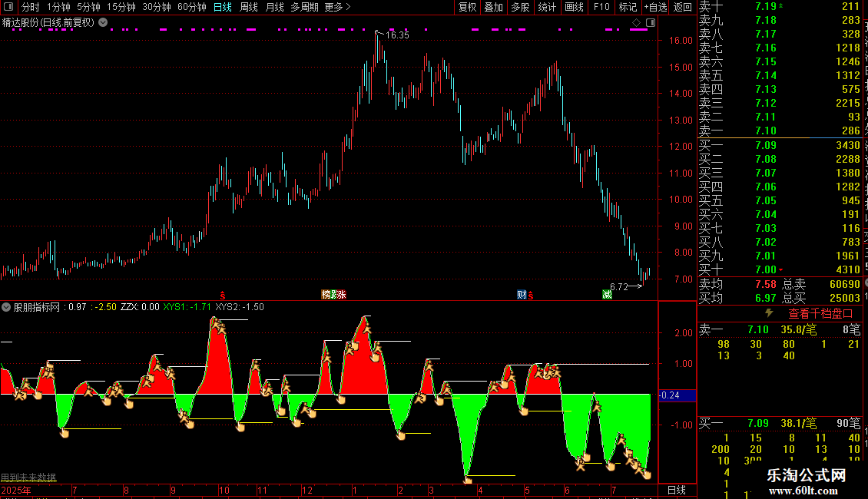
Task: Select the 5分钟 period tab
Action: (x=88, y=7)
